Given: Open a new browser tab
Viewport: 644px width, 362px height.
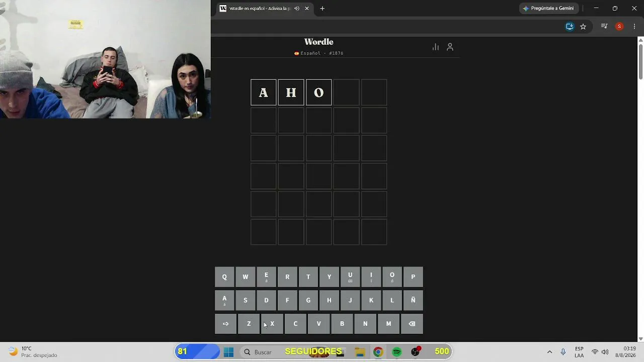Looking at the screenshot, I should tap(323, 9).
